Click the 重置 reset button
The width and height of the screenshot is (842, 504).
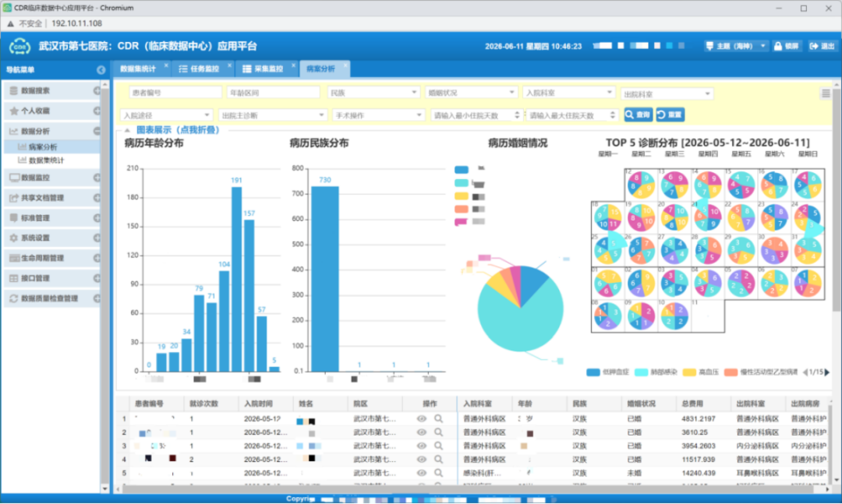670,115
